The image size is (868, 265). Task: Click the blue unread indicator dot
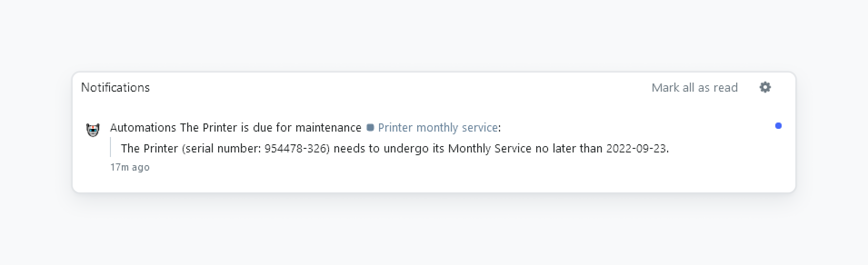778,126
